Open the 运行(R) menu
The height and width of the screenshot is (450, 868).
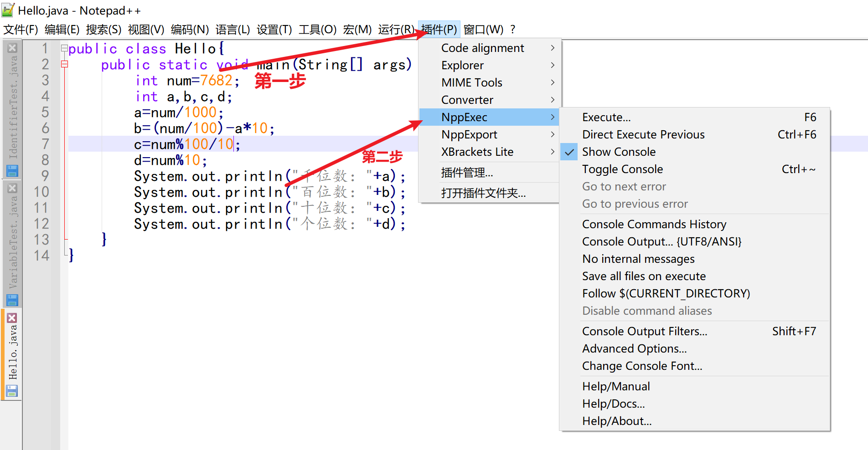point(396,30)
